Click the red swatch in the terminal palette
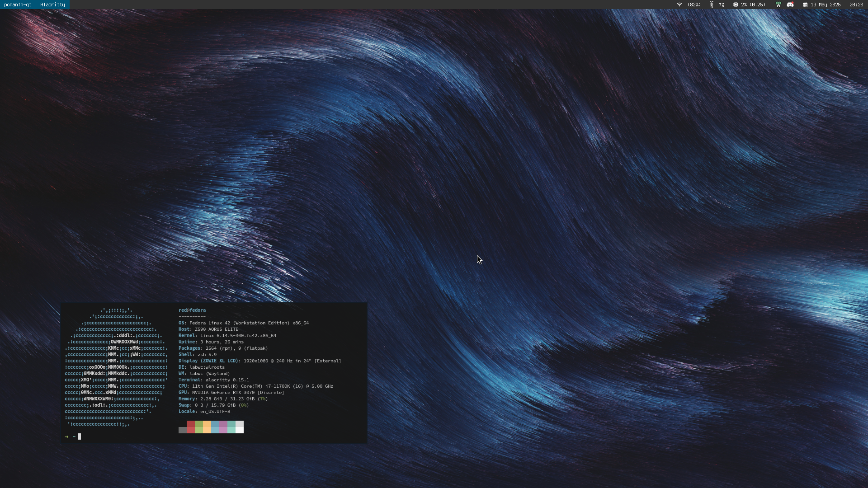868x488 pixels. point(191,427)
